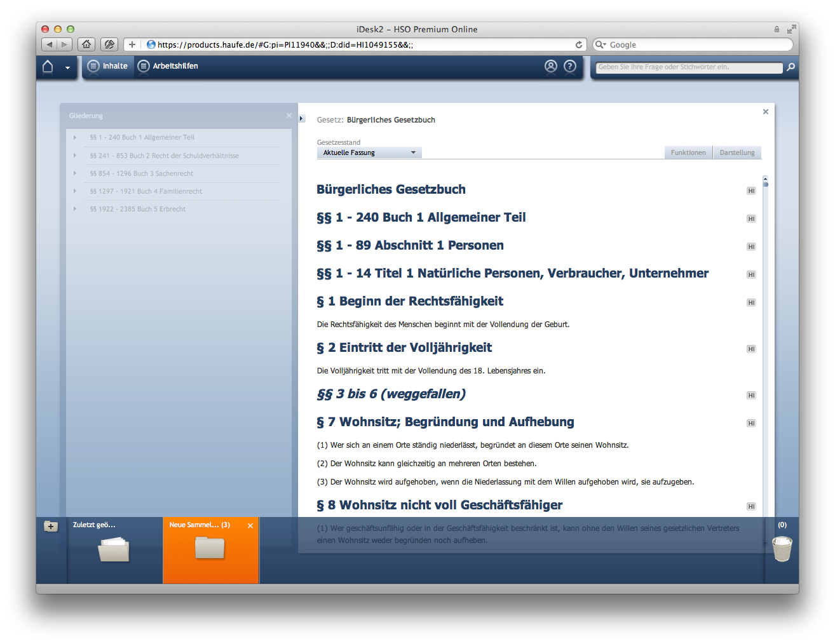Open the Aktuelle Fassung dropdown
Screen dimensions: 835x644
[x=369, y=152]
